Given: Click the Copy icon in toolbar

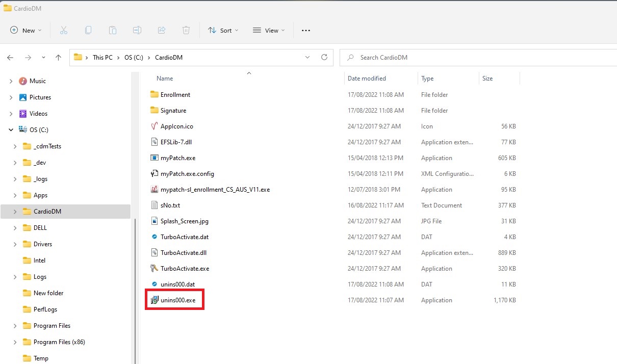Looking at the screenshot, I should tap(88, 31).
